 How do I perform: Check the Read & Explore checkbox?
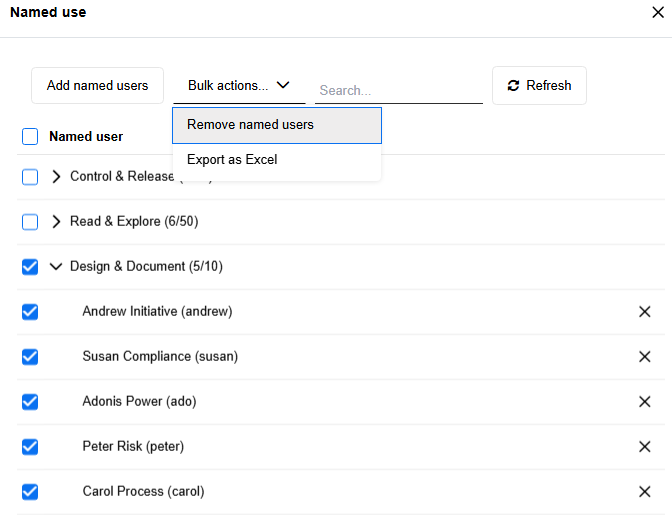(x=30, y=222)
